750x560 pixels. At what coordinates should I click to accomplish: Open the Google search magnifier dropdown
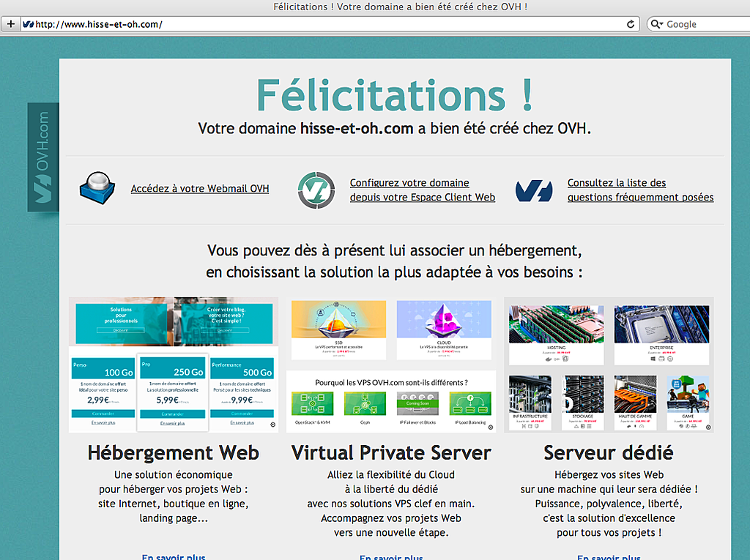[x=657, y=24]
